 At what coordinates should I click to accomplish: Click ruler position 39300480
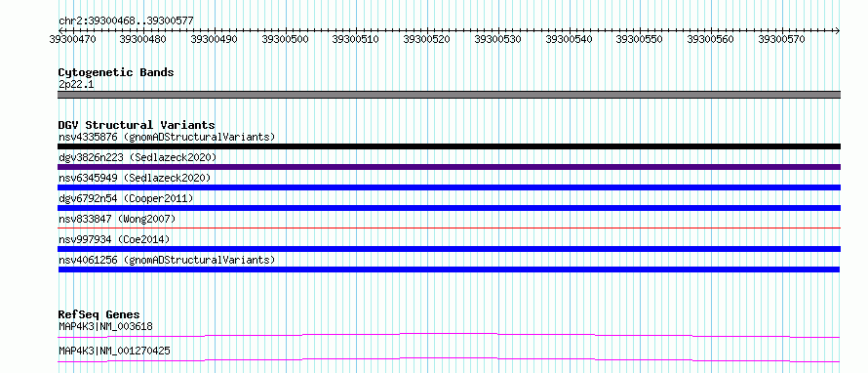click(x=142, y=40)
